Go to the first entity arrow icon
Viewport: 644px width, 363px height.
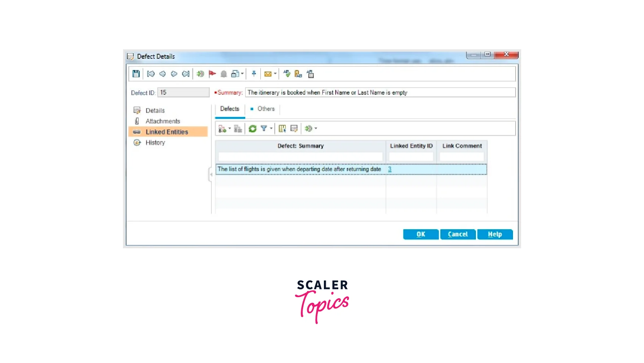tap(151, 74)
